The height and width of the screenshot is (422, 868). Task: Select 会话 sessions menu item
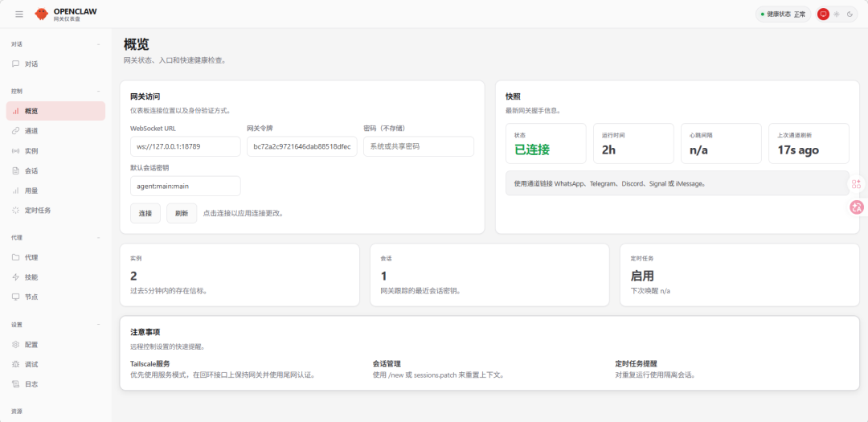tap(31, 170)
